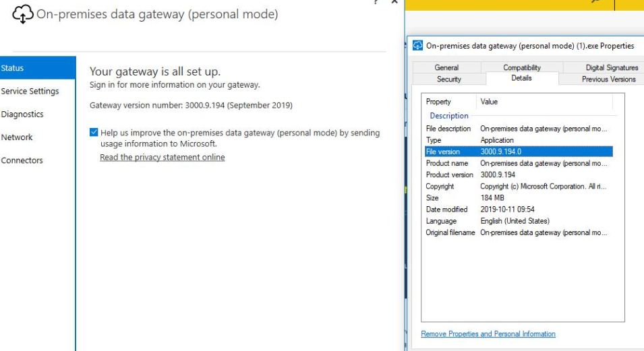Click Remove Properties and Personal Information link
The height and width of the screenshot is (351, 644).
pyautogui.click(x=488, y=333)
